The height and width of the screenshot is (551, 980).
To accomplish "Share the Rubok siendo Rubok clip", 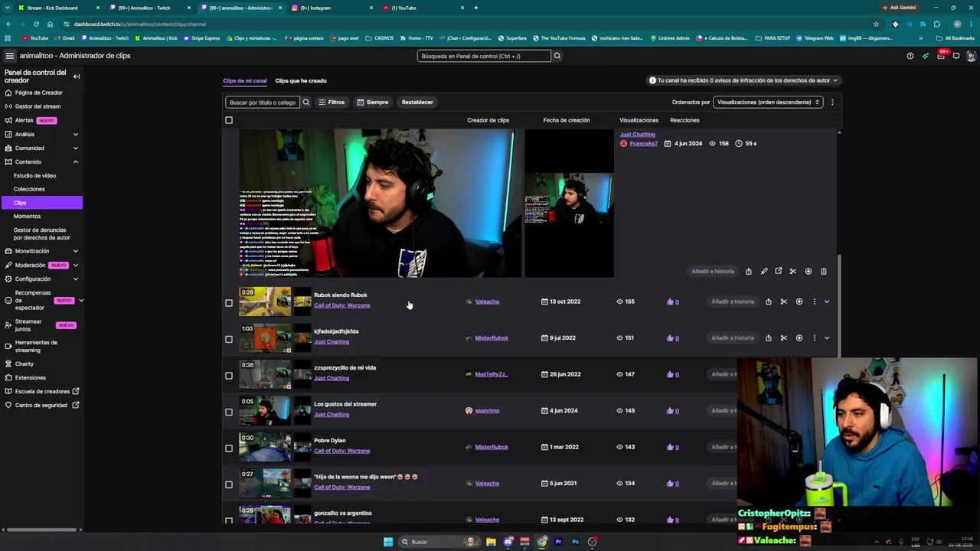I will point(769,302).
